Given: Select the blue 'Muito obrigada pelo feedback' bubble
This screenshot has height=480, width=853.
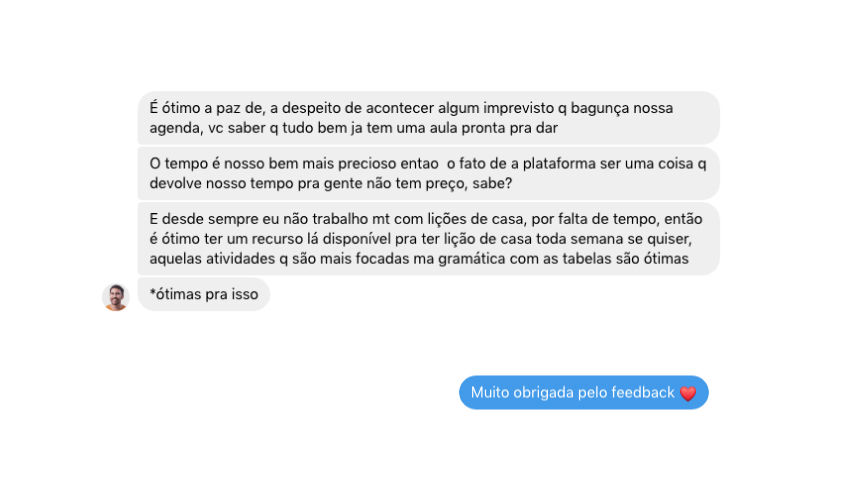Looking at the screenshot, I should [584, 392].
